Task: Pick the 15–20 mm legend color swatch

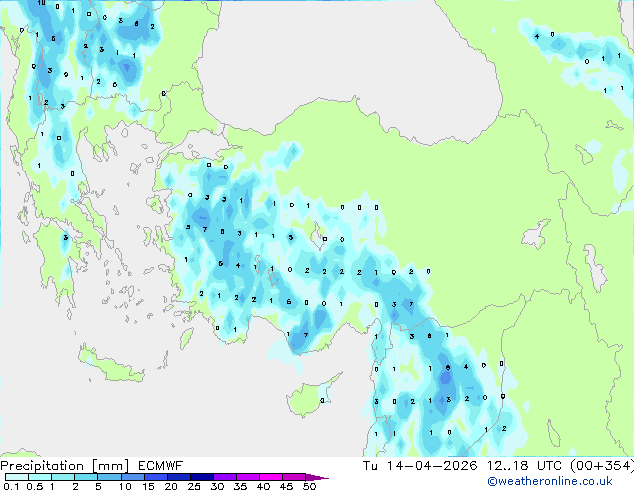Action: pyautogui.click(x=155, y=477)
